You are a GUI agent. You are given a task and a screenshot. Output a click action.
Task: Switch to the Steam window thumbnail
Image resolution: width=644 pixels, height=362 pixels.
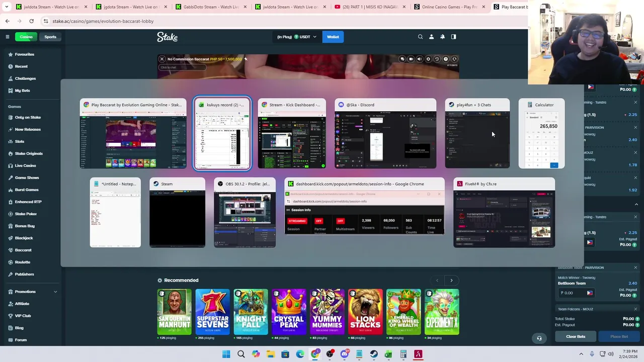177,213
